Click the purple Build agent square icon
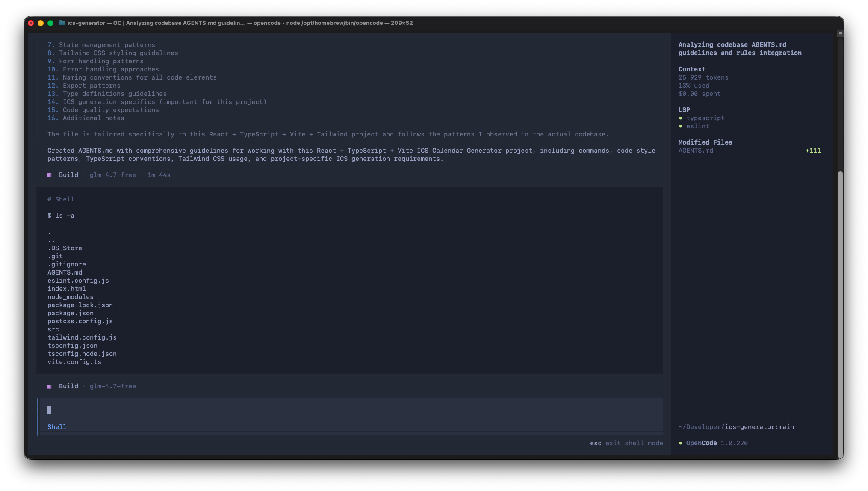 (50, 175)
